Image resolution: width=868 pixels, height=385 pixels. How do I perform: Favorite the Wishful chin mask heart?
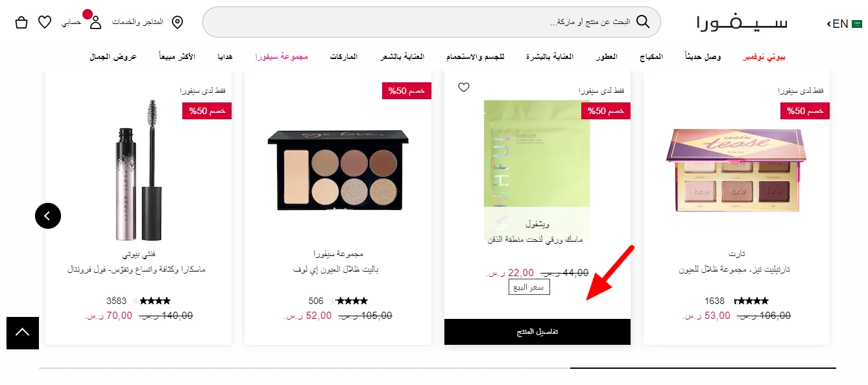[463, 87]
